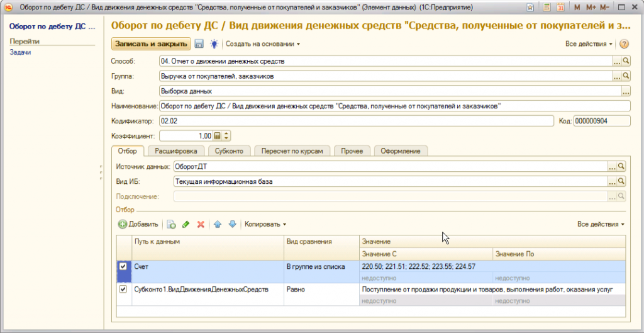Toggle checkbox for Субконто1.ВидДвиженияДенежныхСредств row

123,290
